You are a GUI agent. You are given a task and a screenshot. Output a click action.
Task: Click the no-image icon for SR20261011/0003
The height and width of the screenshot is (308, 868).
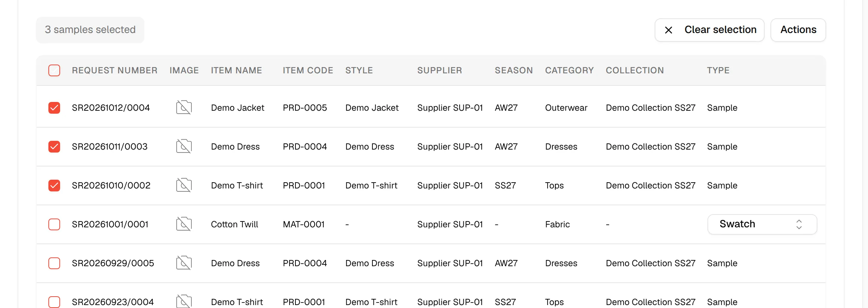coord(184,146)
